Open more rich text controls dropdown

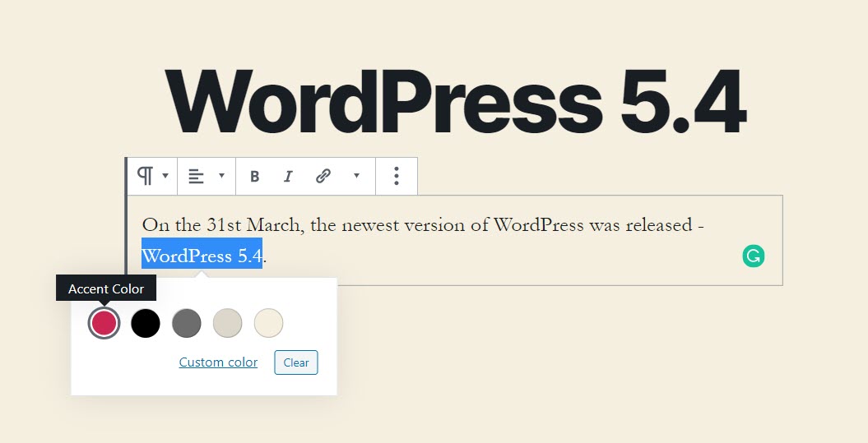[x=356, y=176]
